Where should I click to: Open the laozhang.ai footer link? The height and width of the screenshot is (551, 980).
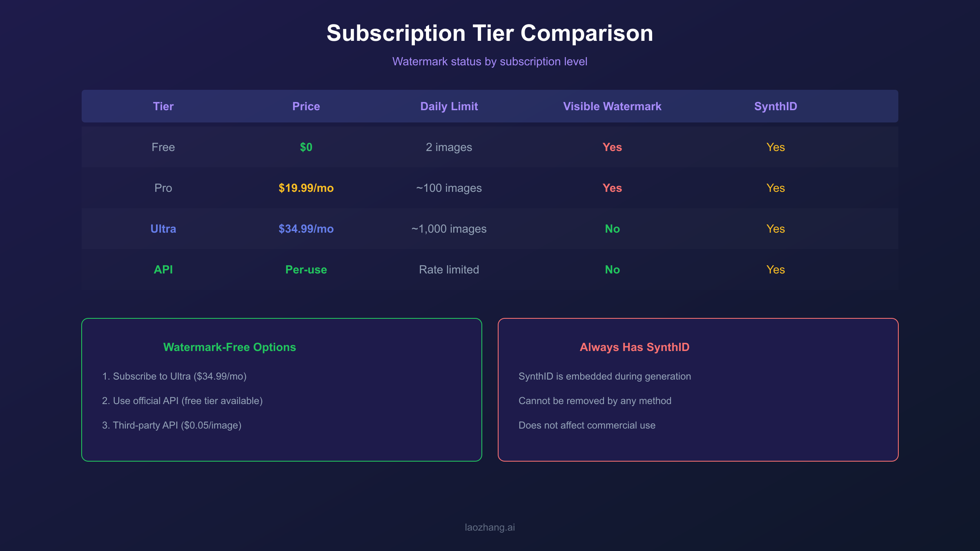(x=490, y=527)
